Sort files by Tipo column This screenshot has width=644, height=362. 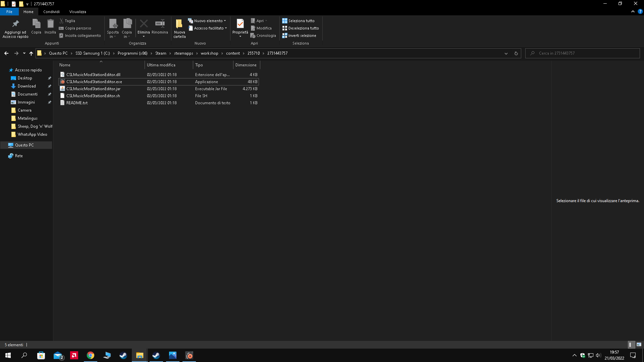tap(213, 65)
